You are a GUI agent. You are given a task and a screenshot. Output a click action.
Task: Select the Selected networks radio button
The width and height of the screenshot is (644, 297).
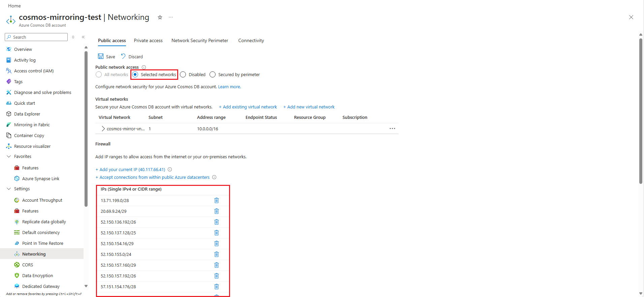pyautogui.click(x=135, y=74)
